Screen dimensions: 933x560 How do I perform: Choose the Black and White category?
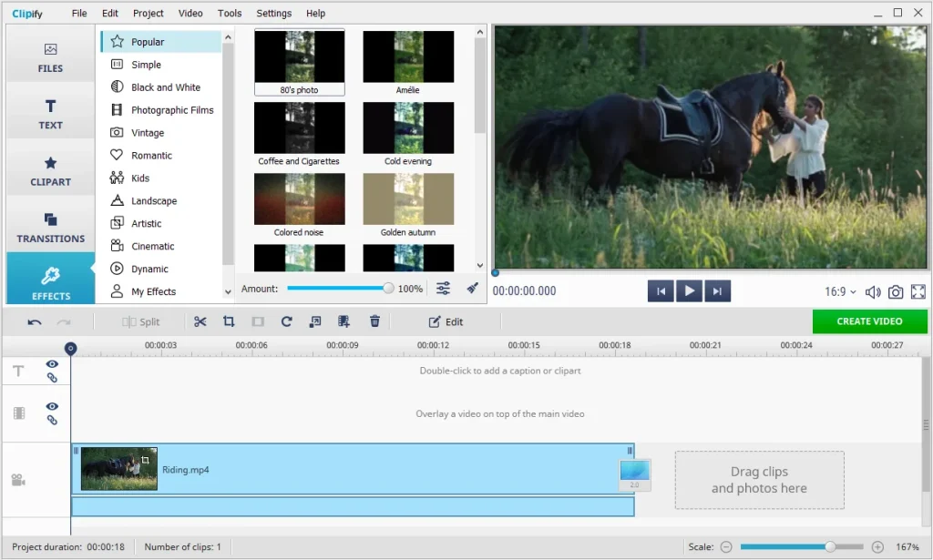click(x=161, y=87)
